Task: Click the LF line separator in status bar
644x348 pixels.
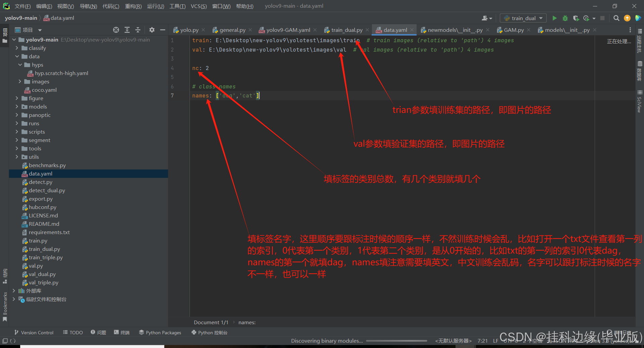Action: 495,341
